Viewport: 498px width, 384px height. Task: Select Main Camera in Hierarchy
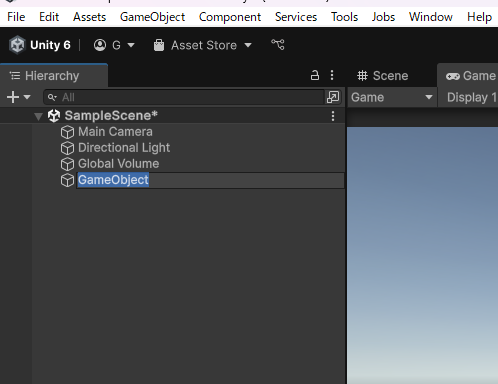pyautogui.click(x=115, y=132)
